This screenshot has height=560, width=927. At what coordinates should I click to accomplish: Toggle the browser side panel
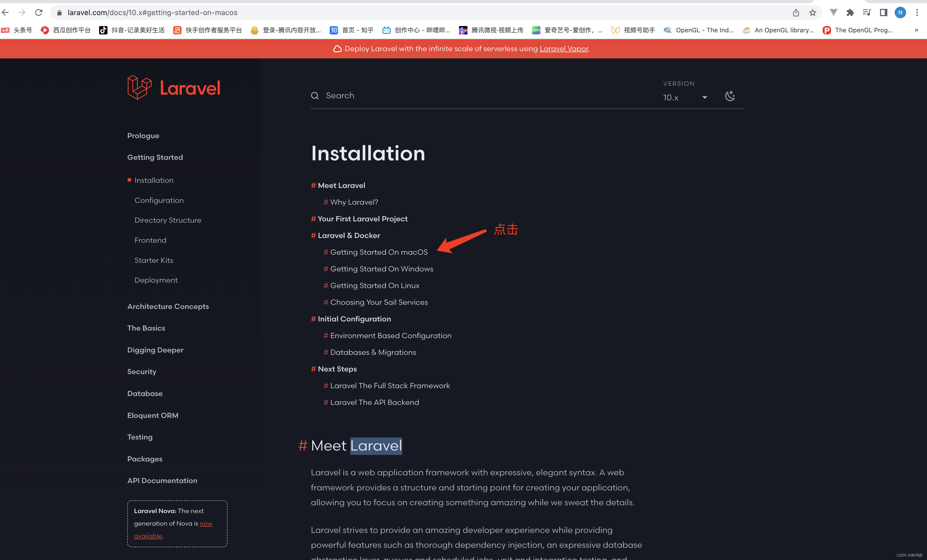(883, 13)
